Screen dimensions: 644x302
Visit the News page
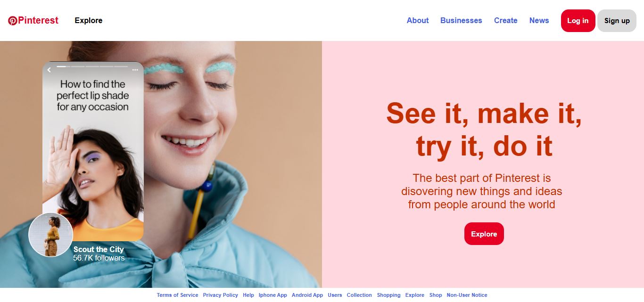point(539,20)
